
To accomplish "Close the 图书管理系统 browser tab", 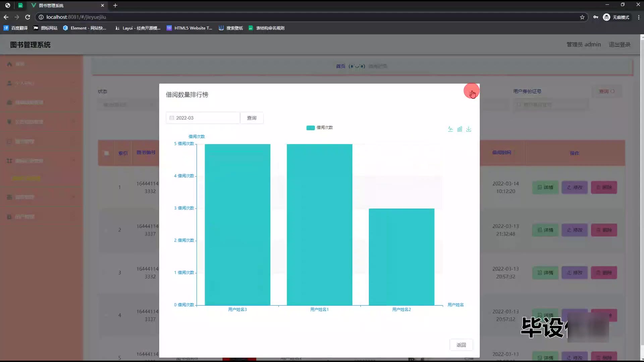I will click(102, 5).
